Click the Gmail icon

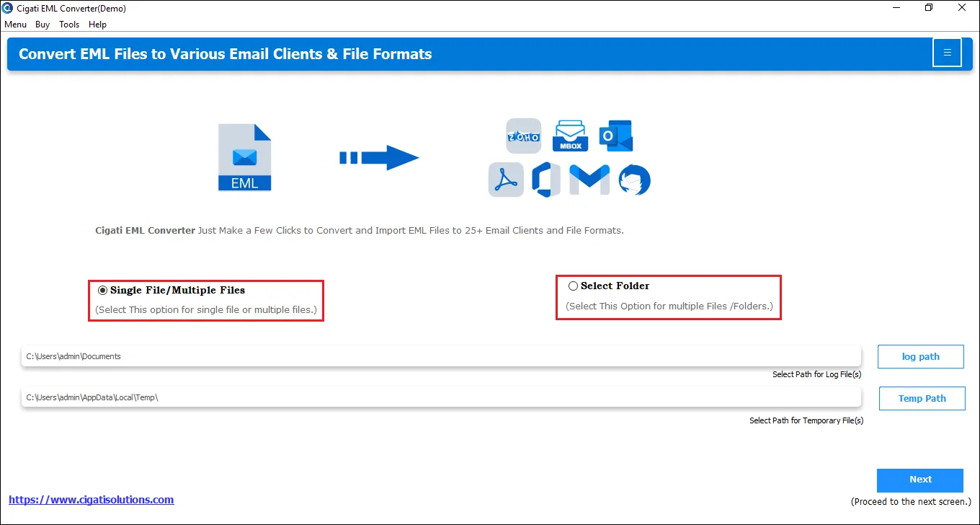tap(589, 180)
